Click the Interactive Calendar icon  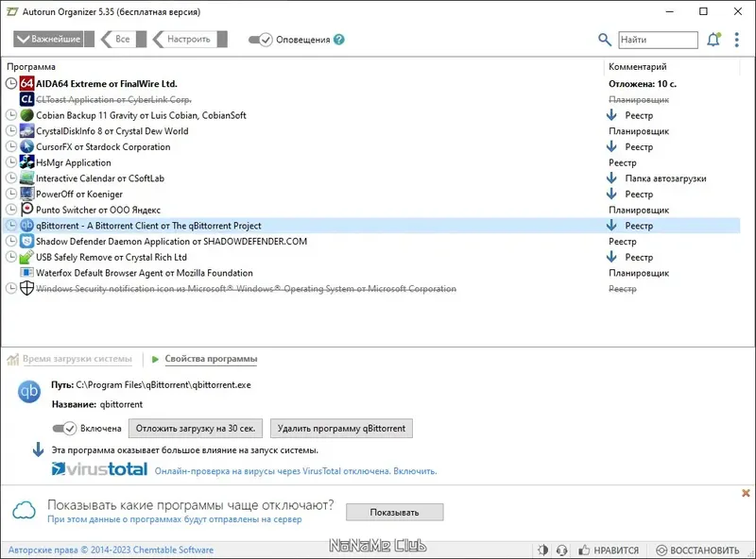coord(27,178)
